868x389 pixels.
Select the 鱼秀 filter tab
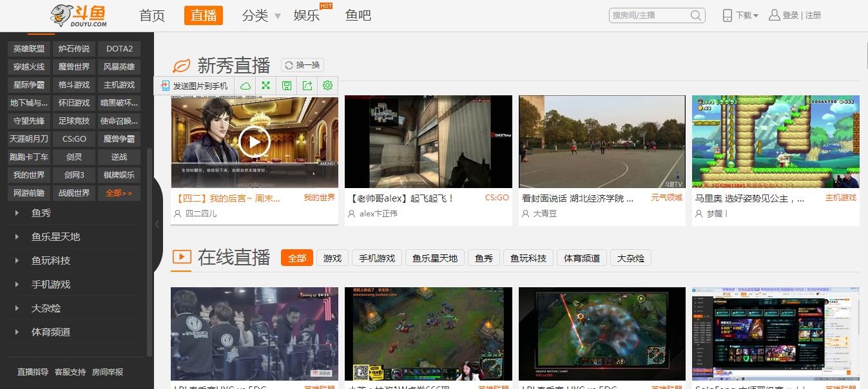[484, 258]
